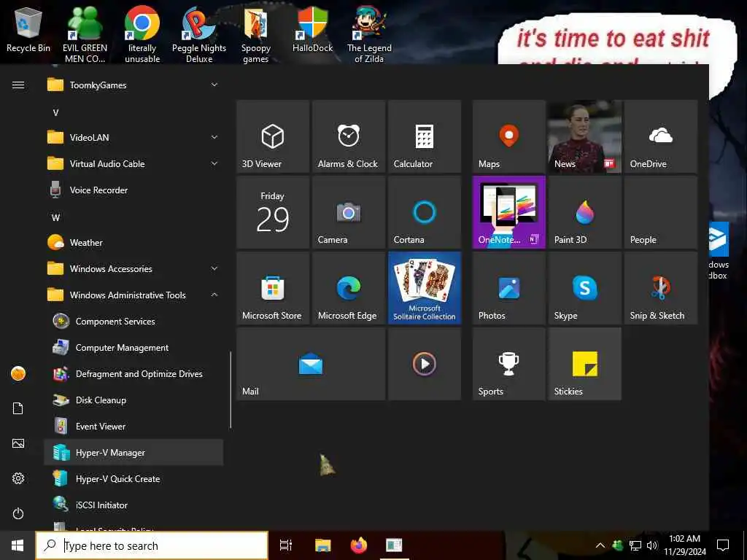747x560 pixels.
Task: Open Settings gear in Start sidebar
Action: 18,478
